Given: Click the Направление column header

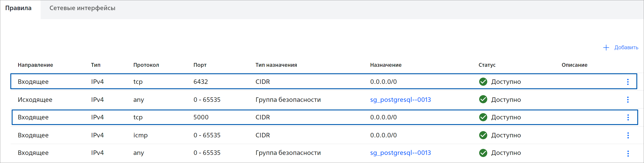Looking at the screenshot, I should click(x=35, y=65).
